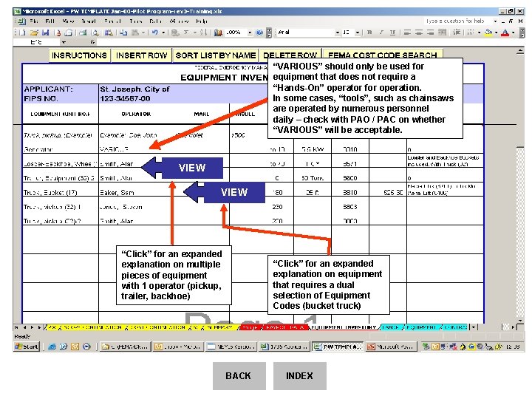
Task: Create a new workbook with the New icon
Action: [x=22, y=33]
